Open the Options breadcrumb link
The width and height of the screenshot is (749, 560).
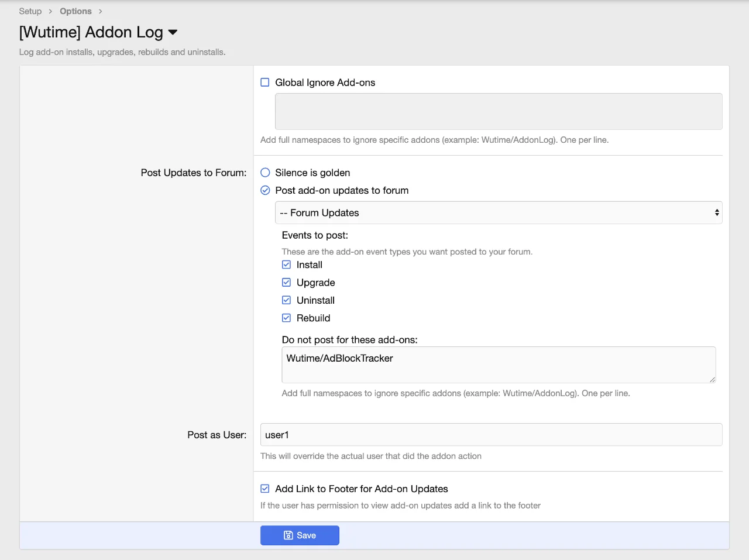click(x=75, y=11)
